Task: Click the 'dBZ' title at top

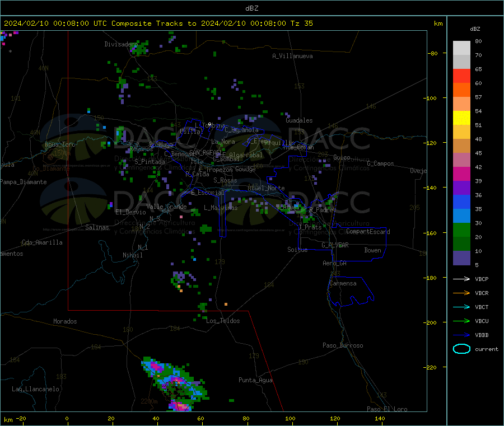Action: pyautogui.click(x=251, y=8)
